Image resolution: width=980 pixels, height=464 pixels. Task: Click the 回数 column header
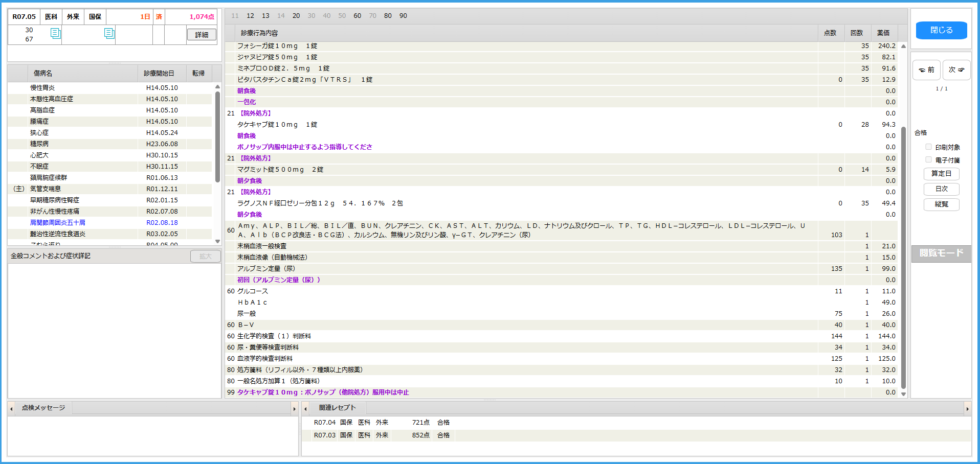pos(857,33)
